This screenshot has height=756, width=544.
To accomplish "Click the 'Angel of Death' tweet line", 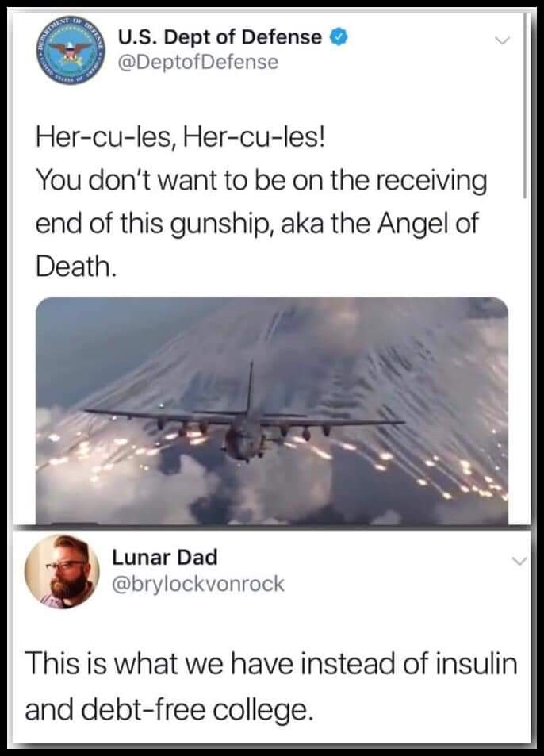I will (x=257, y=223).
